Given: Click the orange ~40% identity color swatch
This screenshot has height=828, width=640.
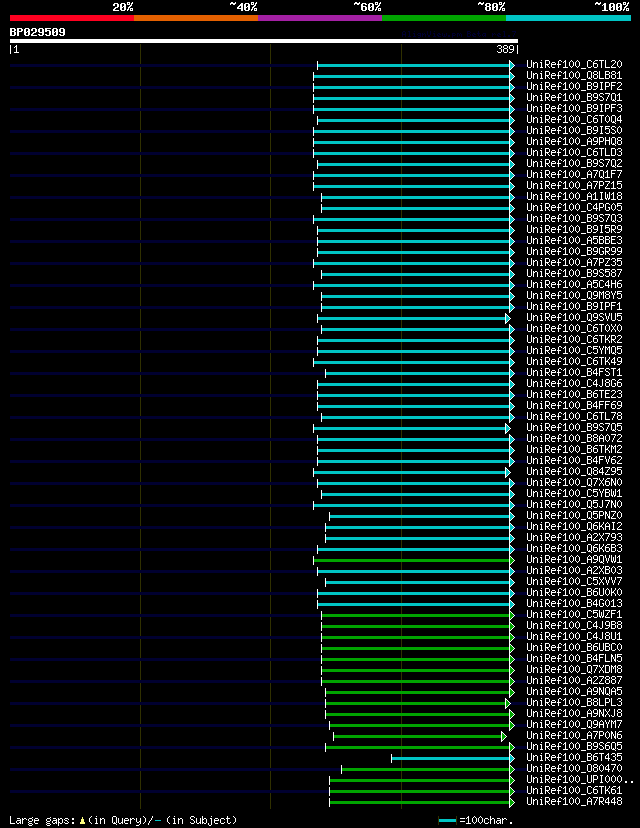Looking at the screenshot, I should click(196, 18).
